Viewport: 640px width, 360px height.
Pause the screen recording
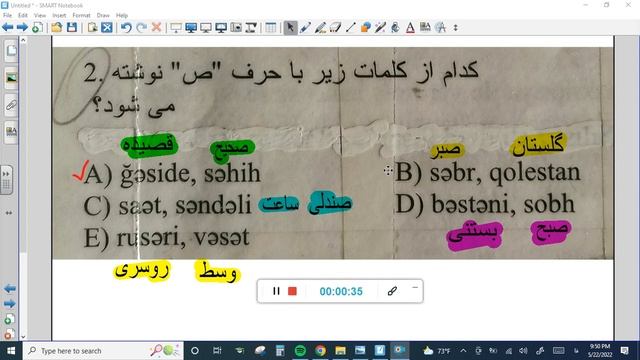pos(276,291)
